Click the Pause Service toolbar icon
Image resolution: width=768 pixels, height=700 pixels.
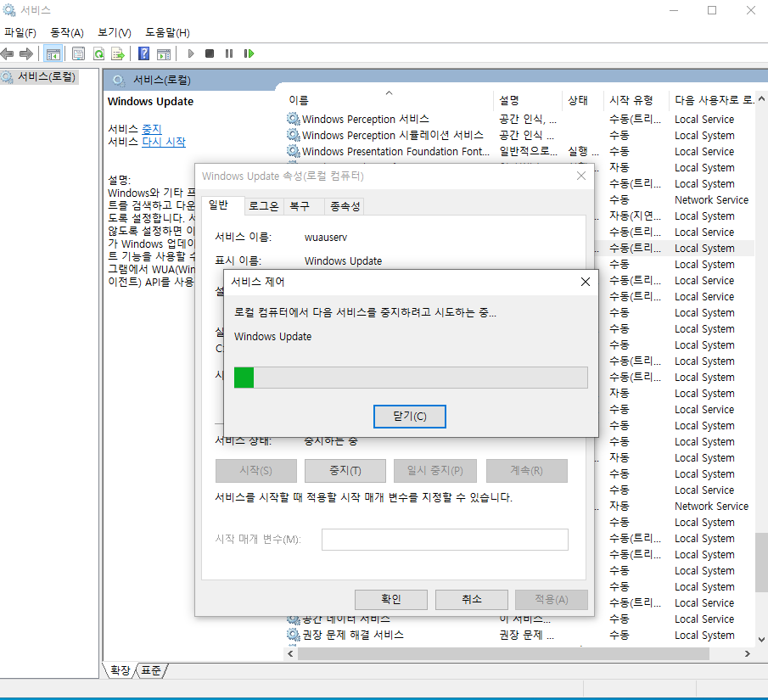pos(229,53)
